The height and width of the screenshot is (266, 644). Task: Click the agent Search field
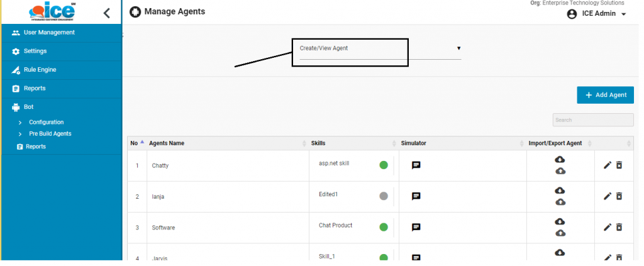pyautogui.click(x=592, y=120)
